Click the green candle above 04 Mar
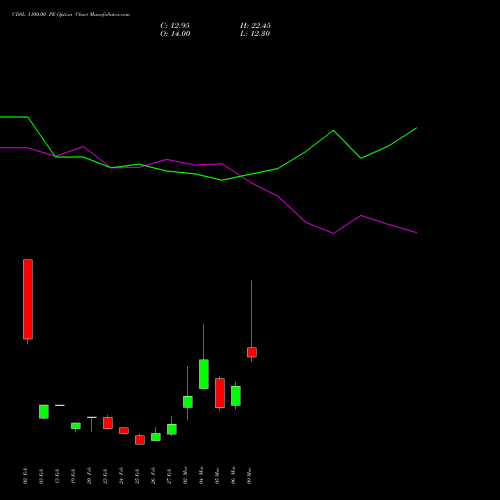The width and height of the screenshot is (500, 500). tap(204, 374)
